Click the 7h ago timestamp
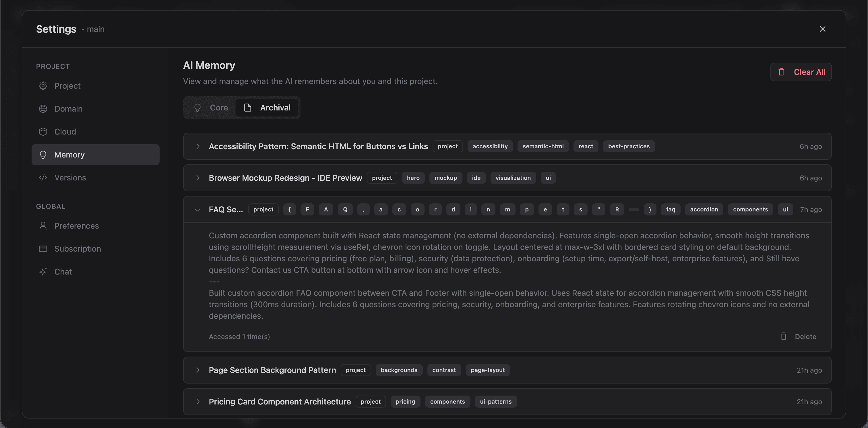This screenshot has width=868, height=428. pyautogui.click(x=811, y=209)
